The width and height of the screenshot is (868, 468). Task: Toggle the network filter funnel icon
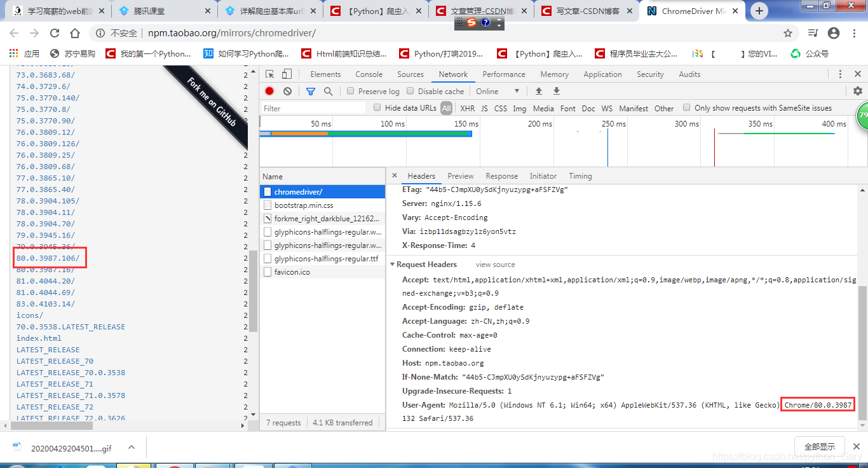[311, 92]
